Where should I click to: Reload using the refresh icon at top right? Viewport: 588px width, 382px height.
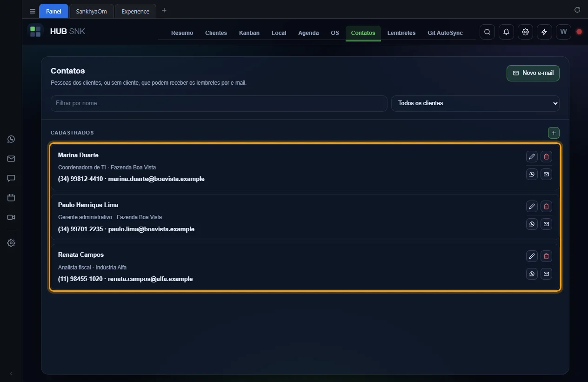(577, 10)
